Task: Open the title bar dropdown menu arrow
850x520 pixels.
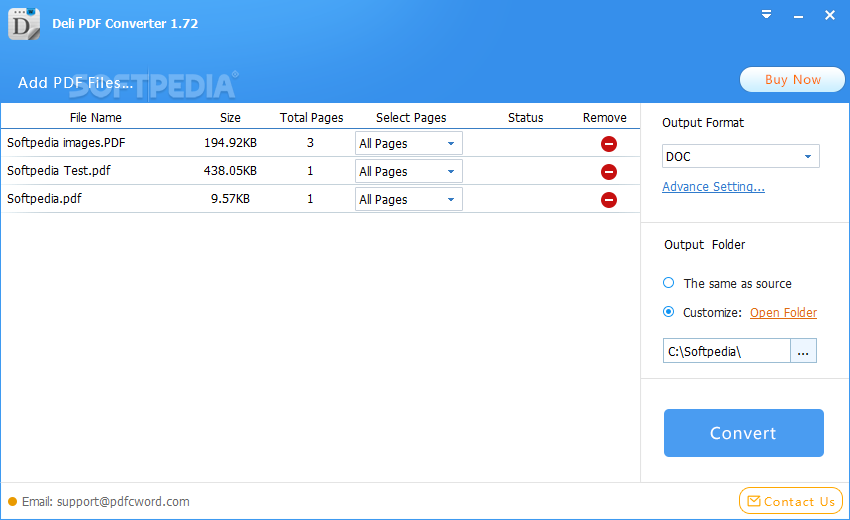Action: pyautogui.click(x=766, y=15)
